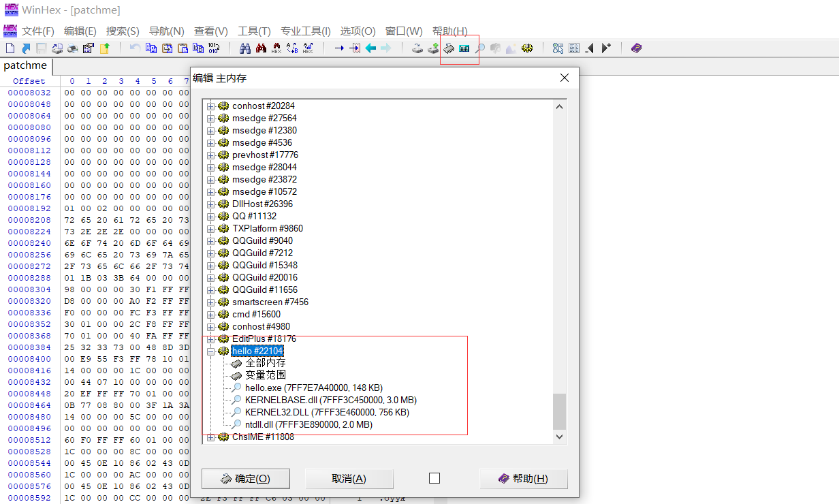This screenshot has height=504, width=839.
Task: Select the 全部内存 entry under hello
Action: [265, 363]
